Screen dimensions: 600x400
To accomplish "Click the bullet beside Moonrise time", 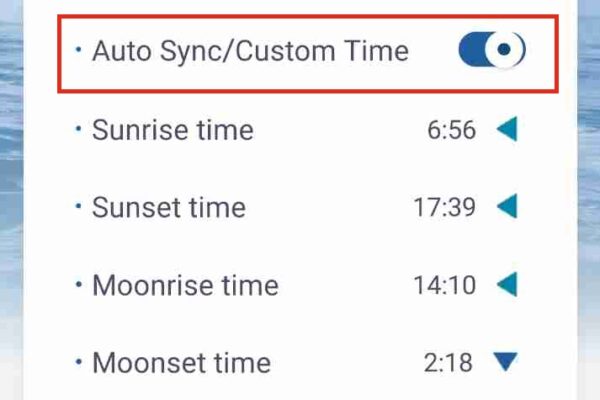I will (78, 284).
